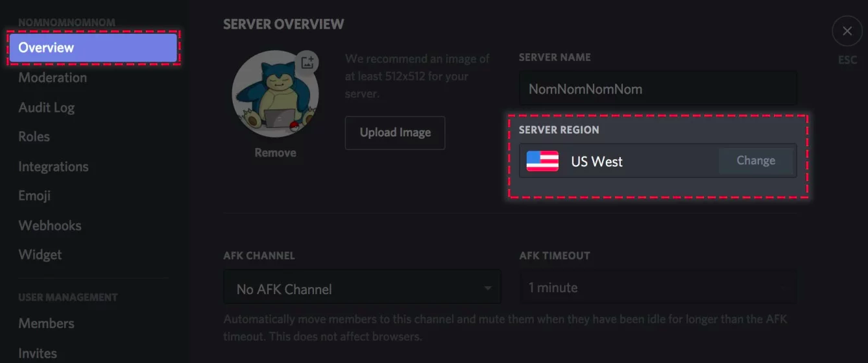Select Overview in the sidebar

point(93,48)
